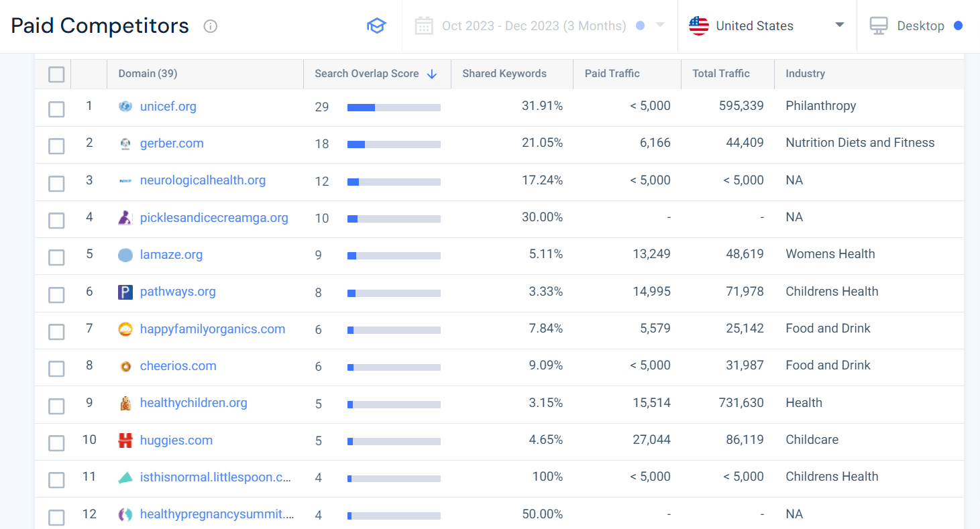
Task: Tick the picklesandicecreamga.org row checkbox
Action: (56, 221)
